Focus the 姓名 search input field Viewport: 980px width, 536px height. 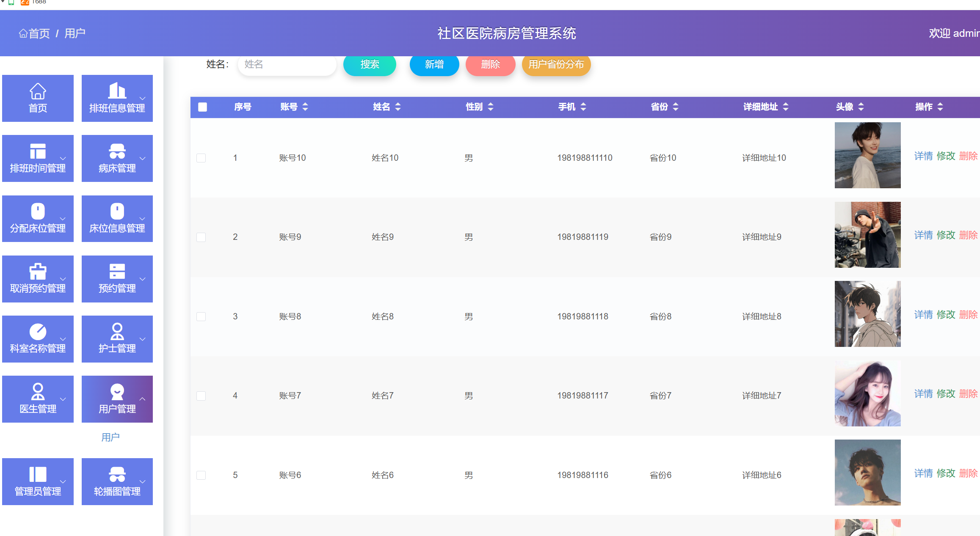click(287, 64)
